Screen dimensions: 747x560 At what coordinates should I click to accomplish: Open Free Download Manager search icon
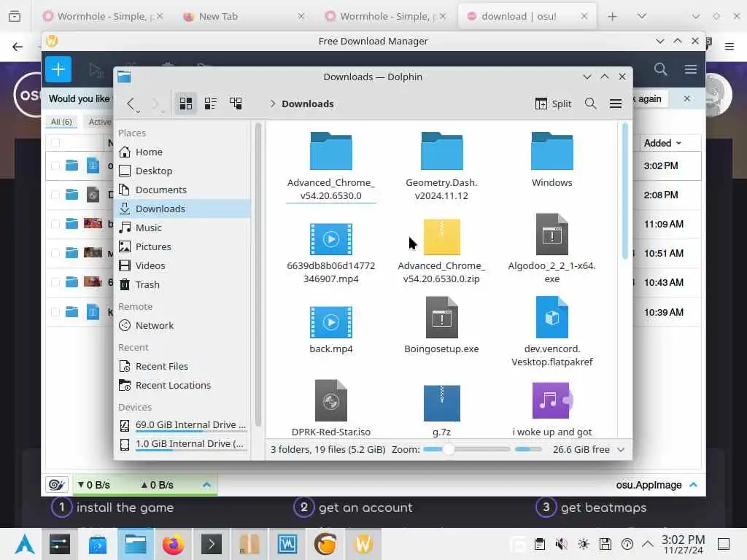(660, 69)
